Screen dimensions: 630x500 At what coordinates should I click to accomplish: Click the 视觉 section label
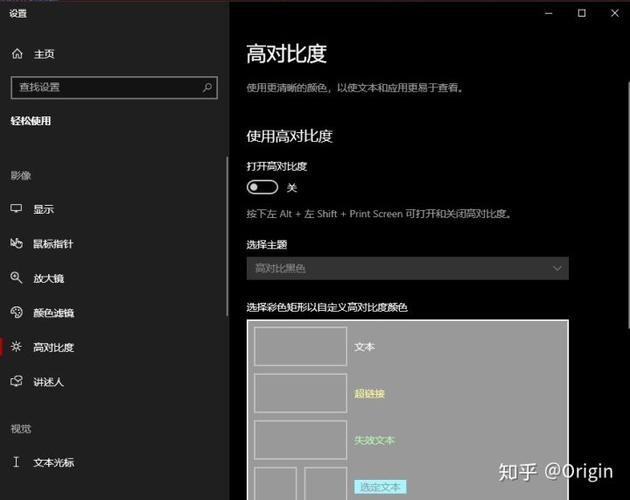21,429
